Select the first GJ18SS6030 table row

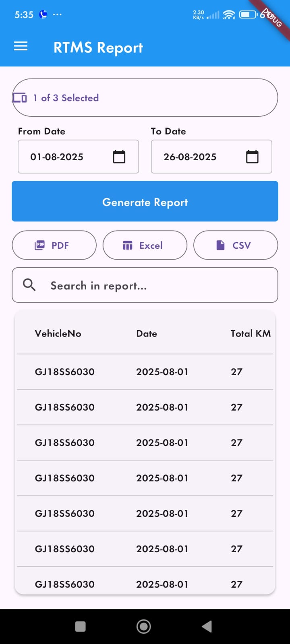(145, 372)
